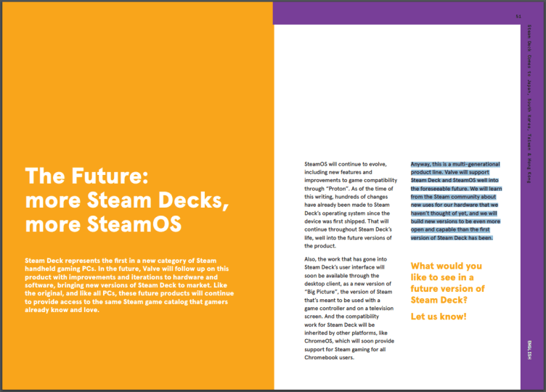
Task: Click the "Let us know!" text
Action: [439, 317]
